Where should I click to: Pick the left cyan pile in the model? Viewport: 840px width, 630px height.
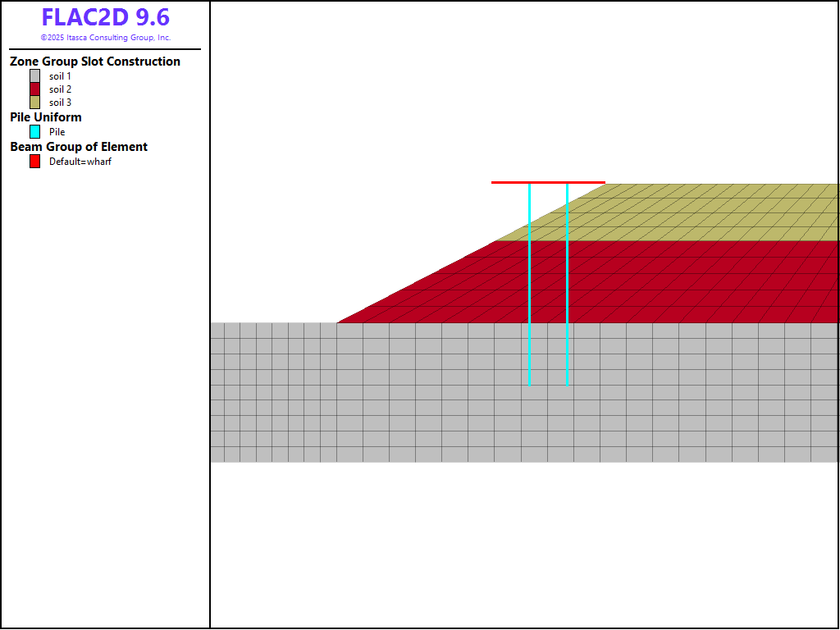529,287
